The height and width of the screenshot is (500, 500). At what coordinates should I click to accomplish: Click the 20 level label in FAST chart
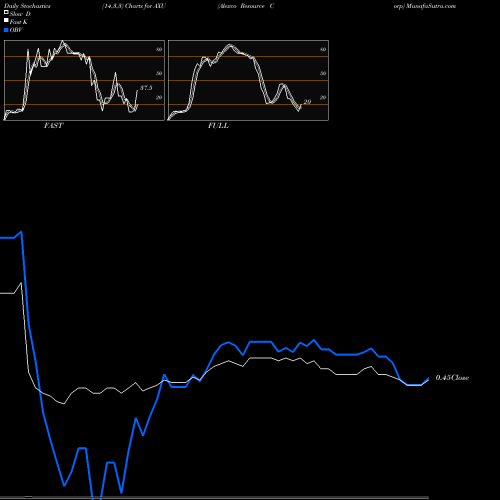point(159,97)
